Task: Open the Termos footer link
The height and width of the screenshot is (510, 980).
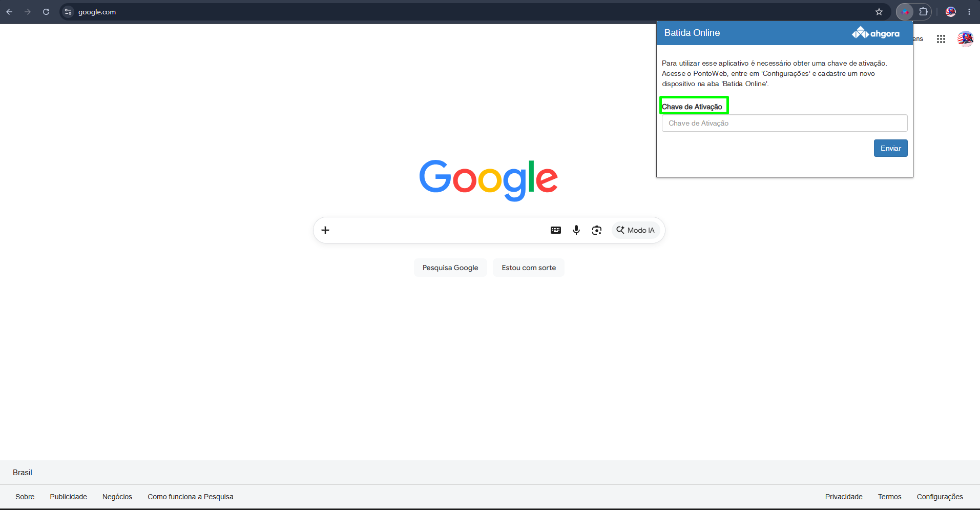Action: [x=890, y=497]
